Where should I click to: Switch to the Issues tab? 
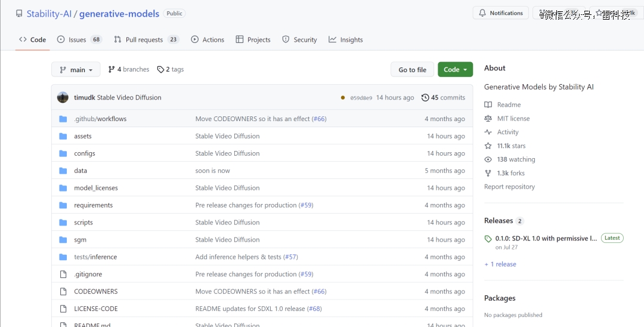[79, 40]
